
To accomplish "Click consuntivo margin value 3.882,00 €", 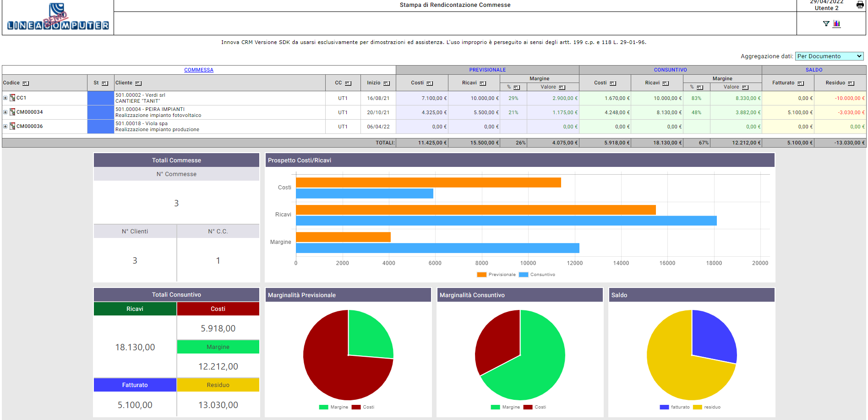I will 748,112.
